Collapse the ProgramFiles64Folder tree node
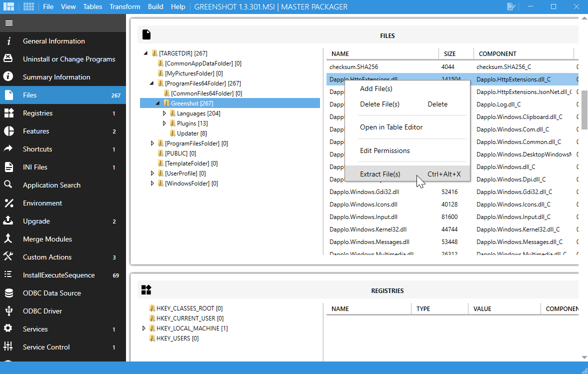The height and width of the screenshot is (374, 588). (x=152, y=83)
